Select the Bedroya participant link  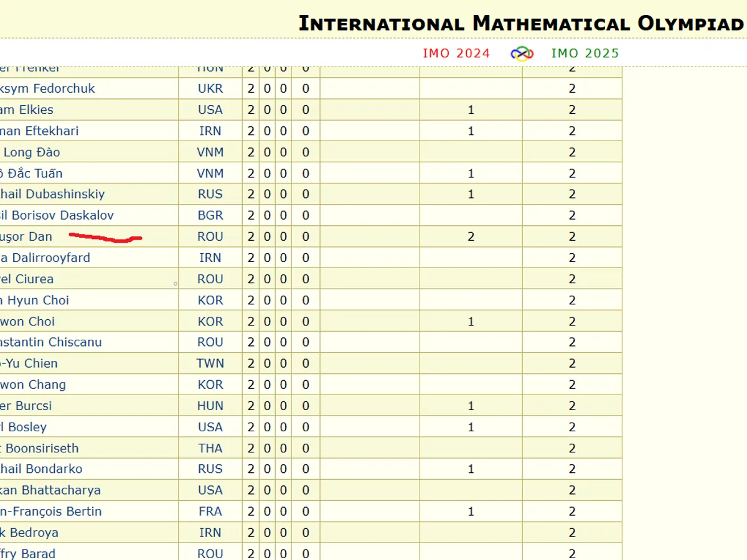(29, 533)
